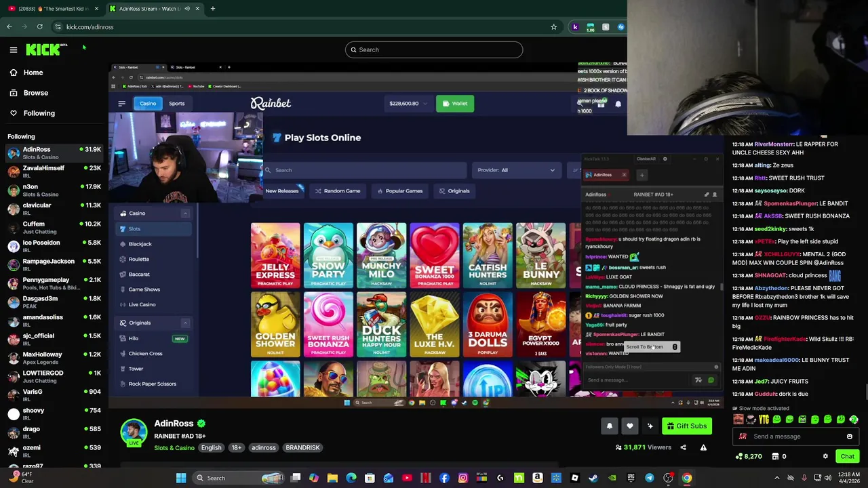868x488 pixels.
Task: Insert the YTG emote
Action: (x=764, y=420)
